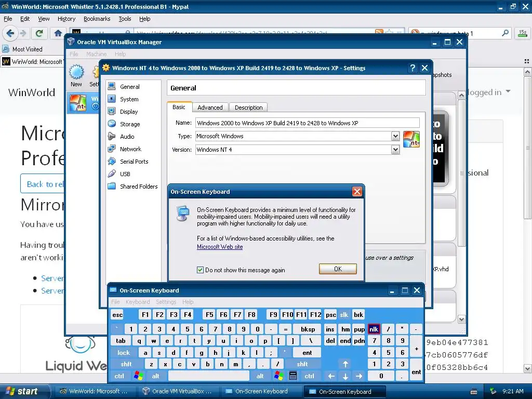Click OK in On-Screen Keyboard dialog
The width and height of the screenshot is (532, 399).
click(338, 269)
